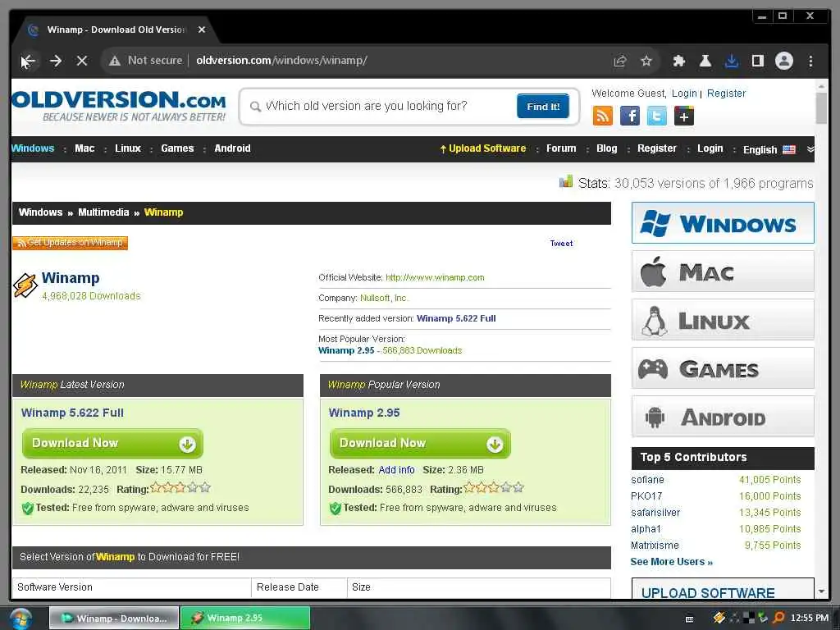Open the Extensions puzzle icon
The width and height of the screenshot is (840, 630).
(x=678, y=61)
